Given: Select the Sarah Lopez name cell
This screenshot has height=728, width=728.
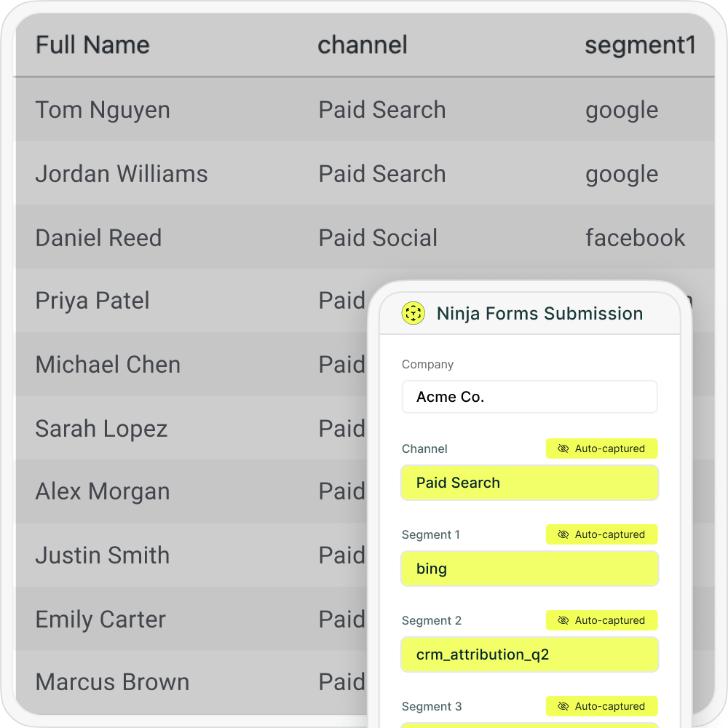Looking at the screenshot, I should [x=101, y=429].
